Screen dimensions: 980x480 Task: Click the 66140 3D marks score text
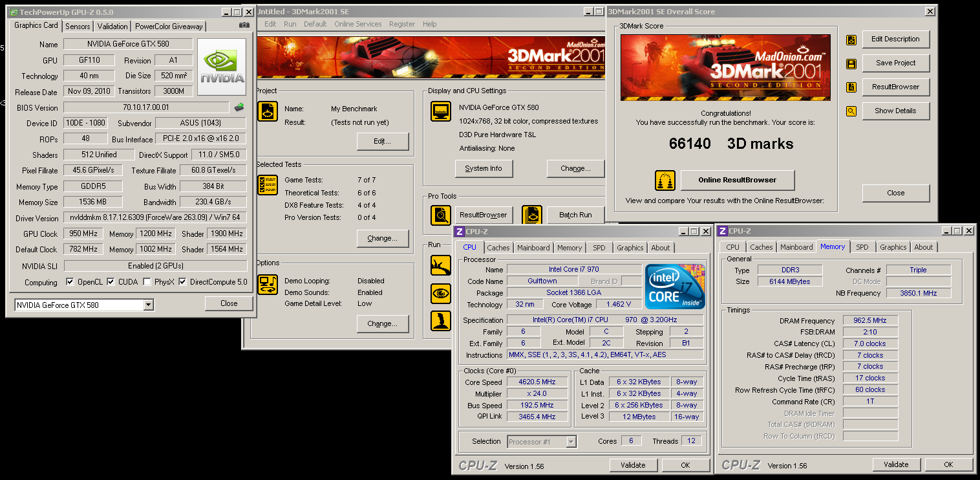click(x=731, y=144)
